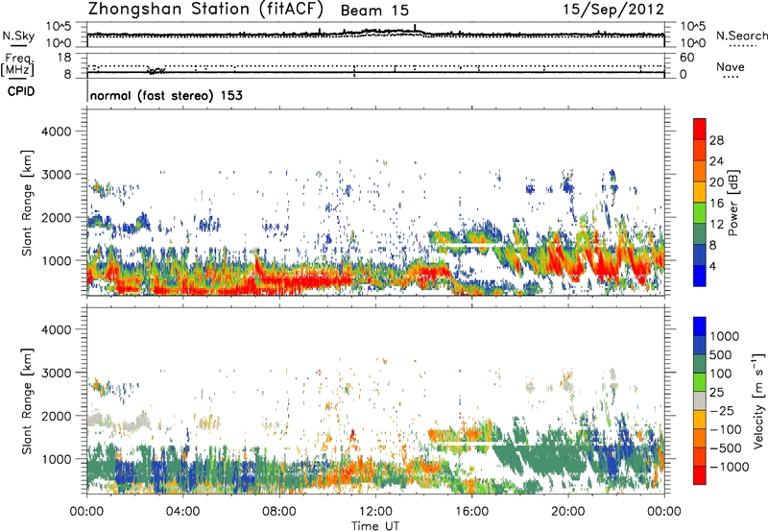Viewport: 768px width, 532px height.
Task: Pick the grey -25 to 25 velocity swatch
Action: (700, 400)
